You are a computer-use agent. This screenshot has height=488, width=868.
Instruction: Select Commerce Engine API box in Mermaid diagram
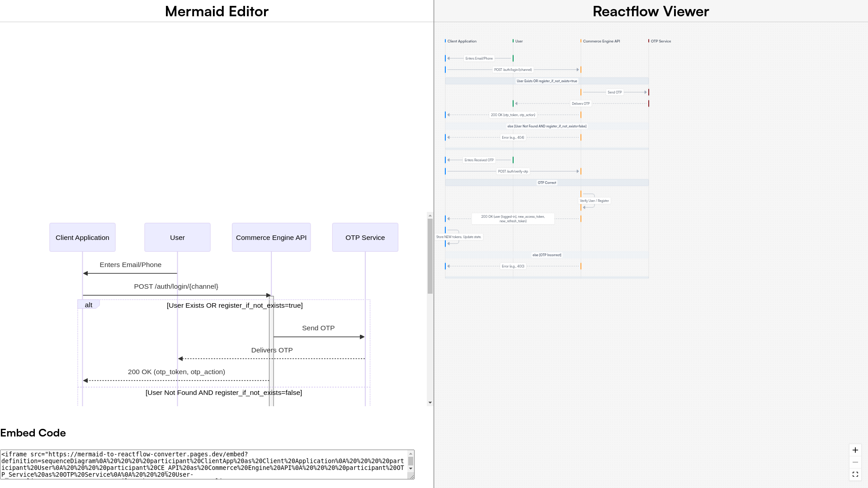point(271,237)
